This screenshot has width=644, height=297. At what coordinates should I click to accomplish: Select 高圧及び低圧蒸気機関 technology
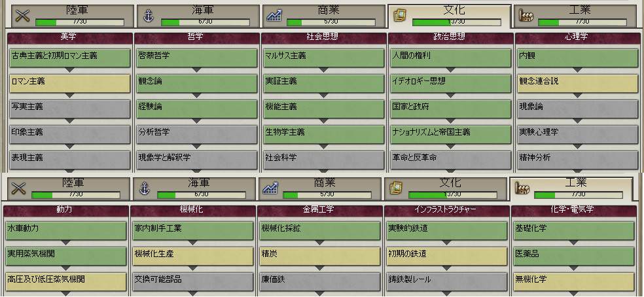(x=64, y=279)
